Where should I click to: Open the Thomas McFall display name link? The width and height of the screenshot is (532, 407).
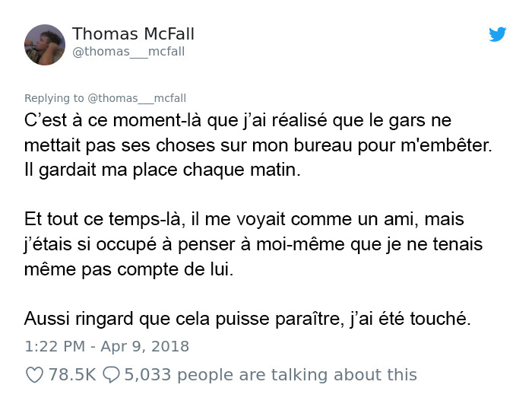coord(133,34)
